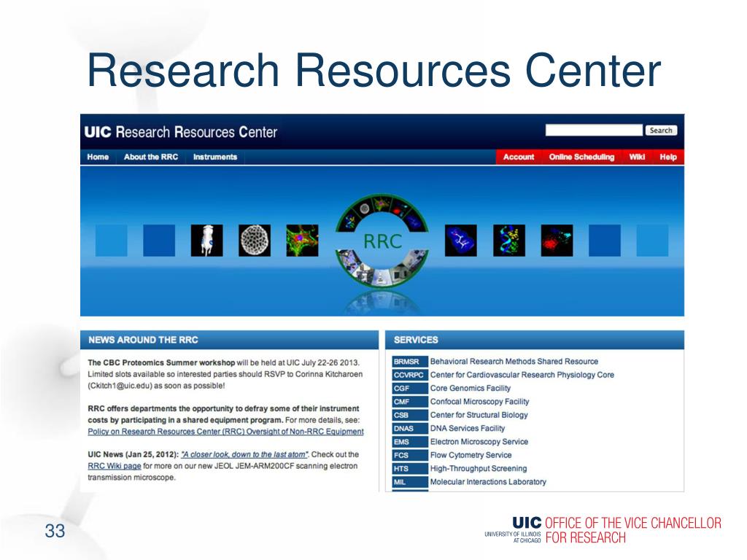Click the Help menu item
Viewport: 747px width, 560px height.
click(x=668, y=157)
